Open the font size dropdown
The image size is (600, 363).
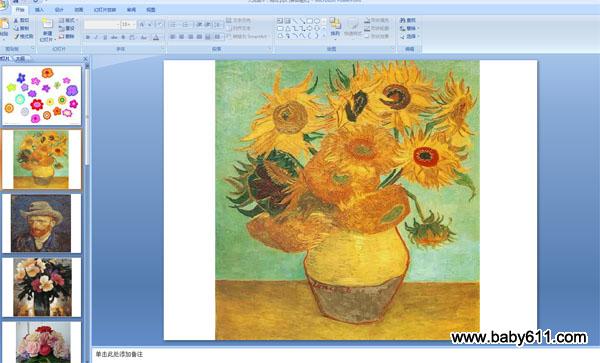coord(128,24)
